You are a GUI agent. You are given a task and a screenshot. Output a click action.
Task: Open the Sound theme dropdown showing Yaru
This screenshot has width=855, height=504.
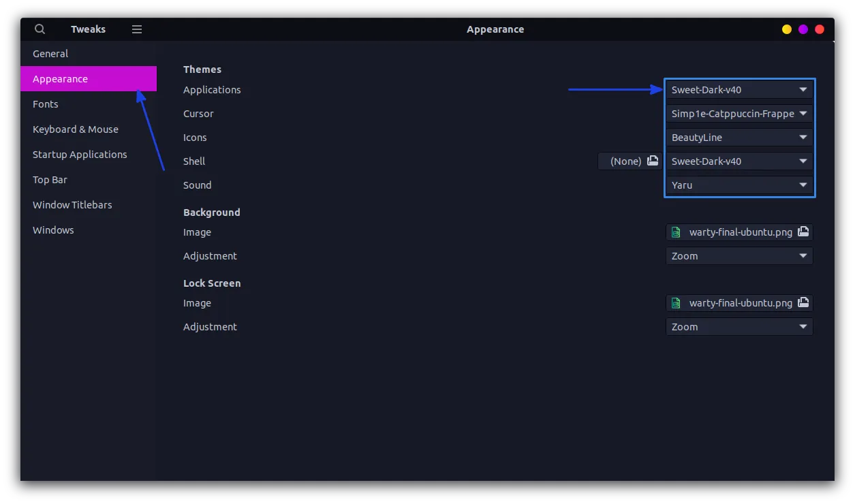click(739, 185)
